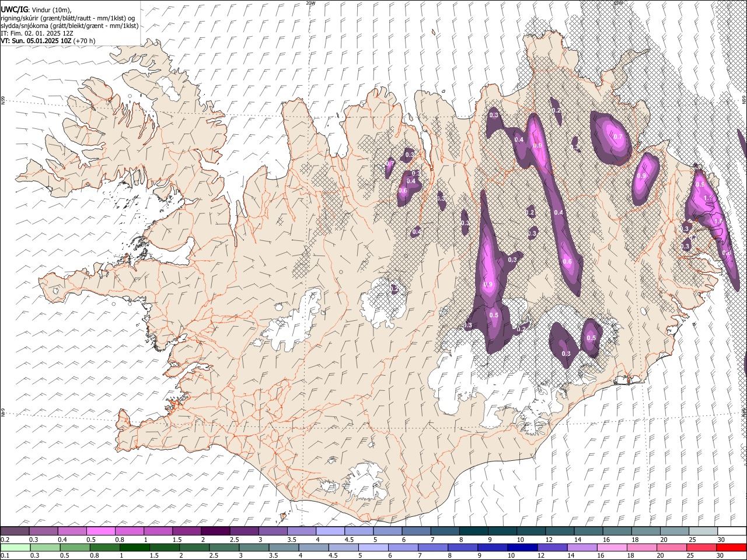Click the top-row legend number 3.5
Screen dimensions: 747x560
(x=291, y=540)
